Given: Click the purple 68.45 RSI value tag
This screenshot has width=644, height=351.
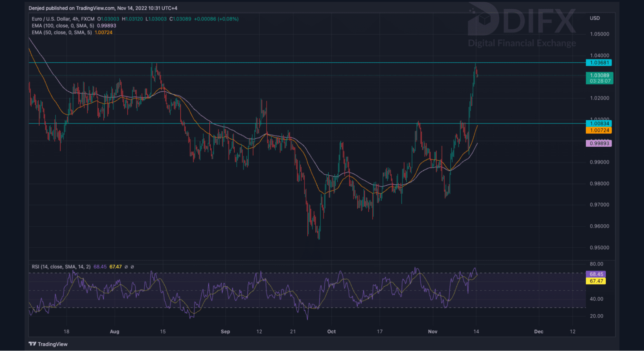Looking at the screenshot, I should tap(596, 274).
